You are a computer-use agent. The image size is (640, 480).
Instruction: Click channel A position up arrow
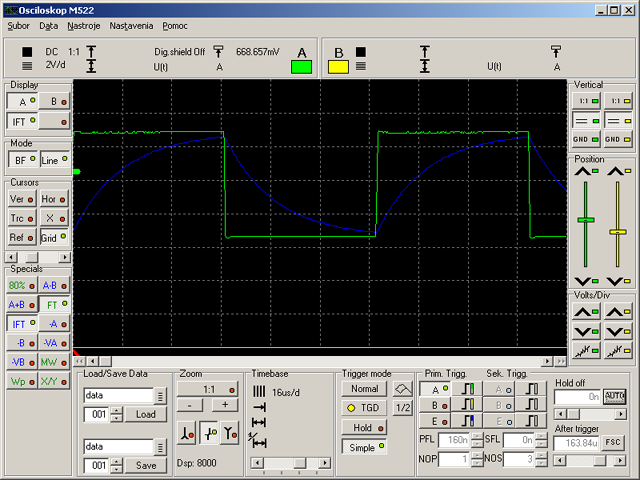(586, 171)
